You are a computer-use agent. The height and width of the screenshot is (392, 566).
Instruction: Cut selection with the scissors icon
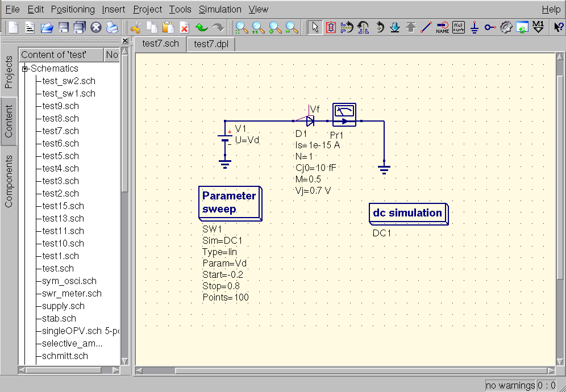136,27
